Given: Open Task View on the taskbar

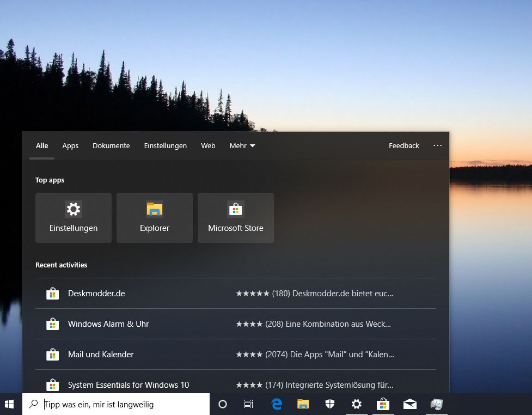Looking at the screenshot, I should click(249, 404).
